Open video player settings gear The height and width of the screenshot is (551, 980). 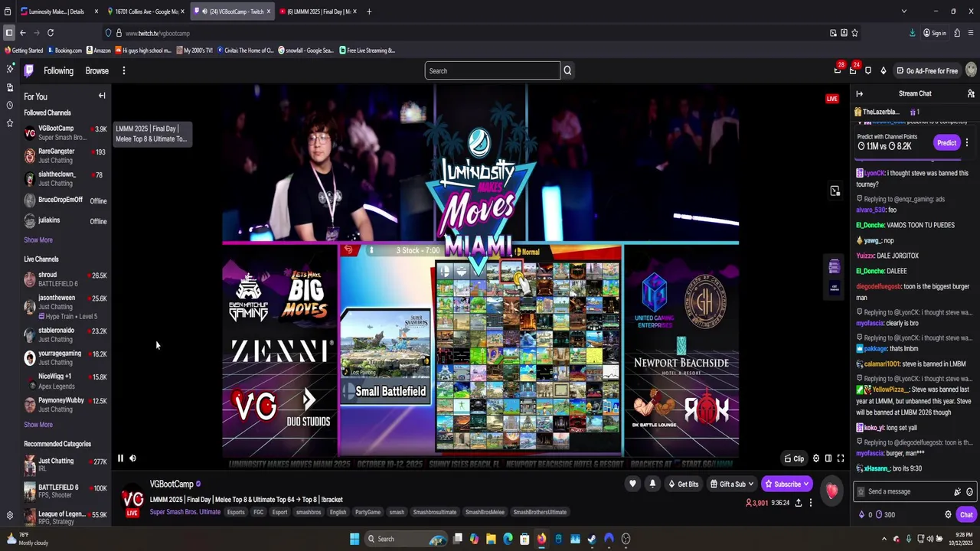tap(816, 458)
